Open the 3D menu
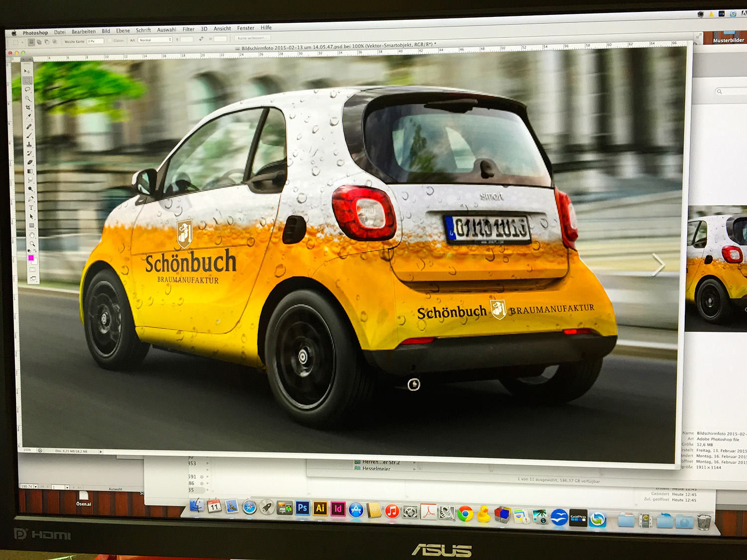The width and height of the screenshot is (747, 560). click(204, 29)
